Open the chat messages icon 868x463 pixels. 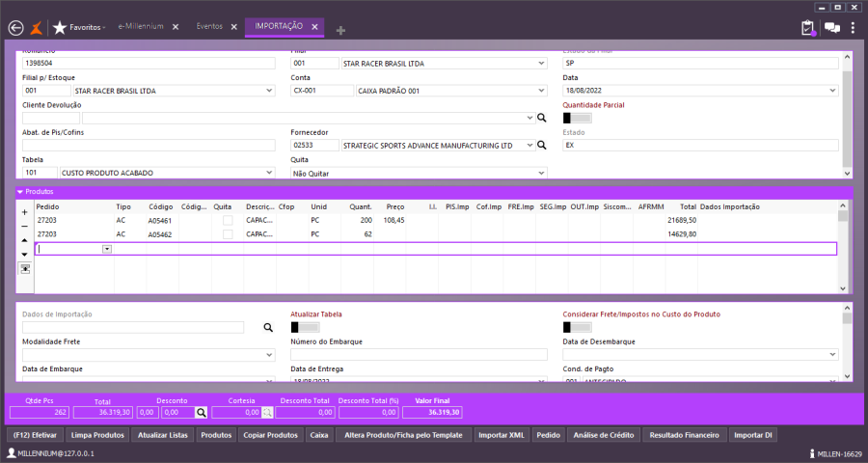(832, 28)
